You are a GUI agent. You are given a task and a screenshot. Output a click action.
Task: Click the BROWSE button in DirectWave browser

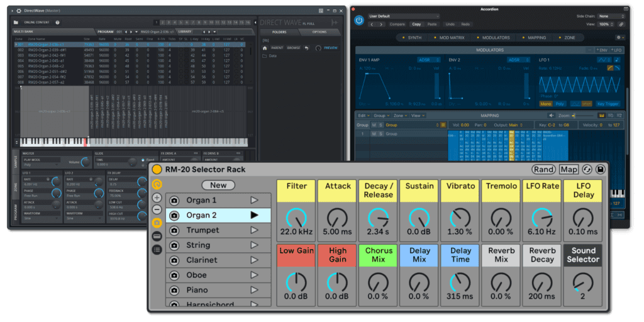coord(294,48)
